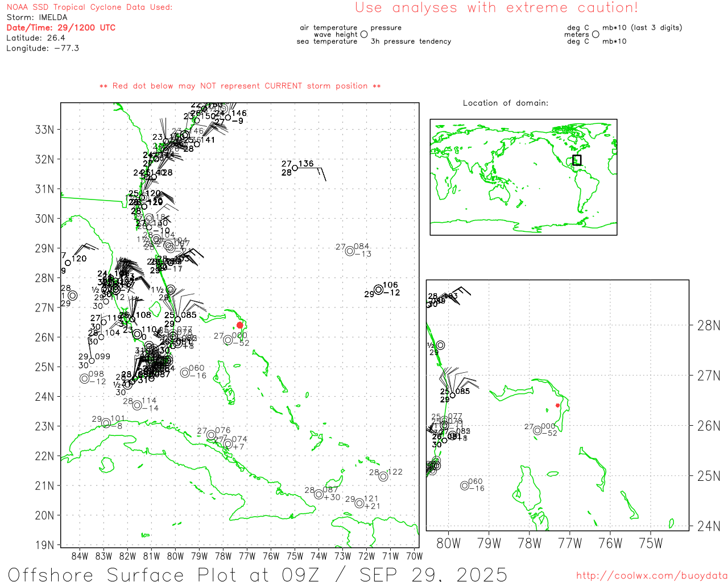Click the station reading '114 -14' near 24N
728x582 pixels.
pos(137,405)
